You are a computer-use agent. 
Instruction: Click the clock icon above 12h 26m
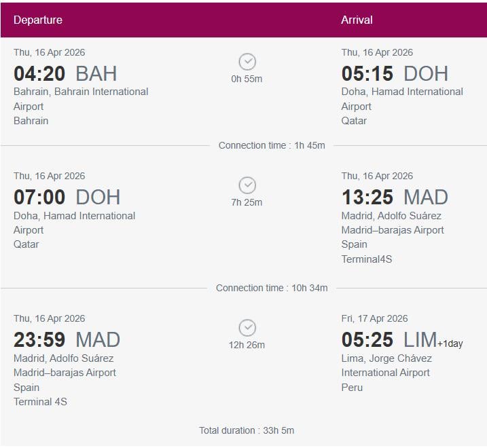click(x=247, y=328)
